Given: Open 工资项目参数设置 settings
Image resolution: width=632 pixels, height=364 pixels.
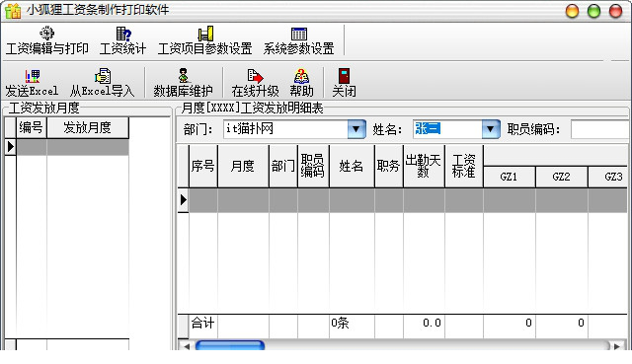Looking at the screenshot, I should [204, 40].
